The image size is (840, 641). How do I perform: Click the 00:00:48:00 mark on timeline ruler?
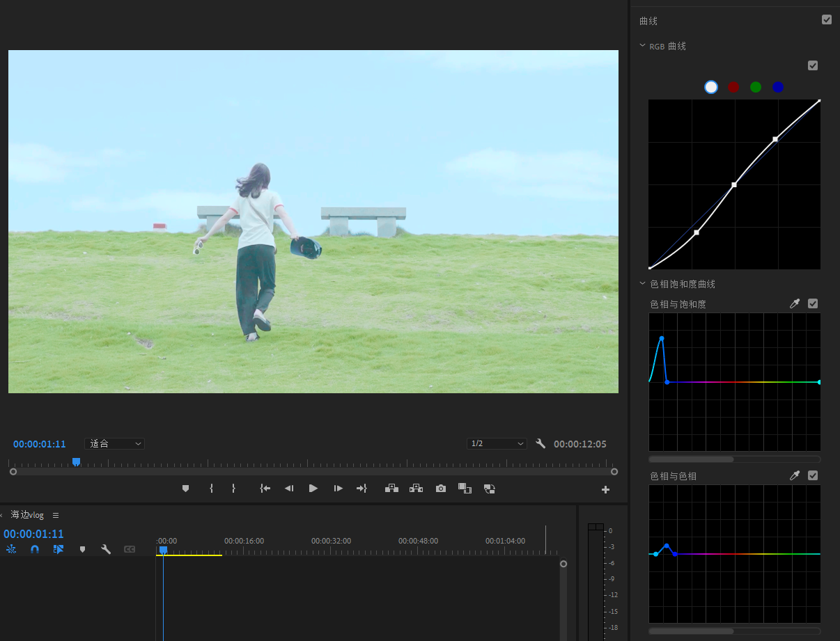tap(418, 541)
